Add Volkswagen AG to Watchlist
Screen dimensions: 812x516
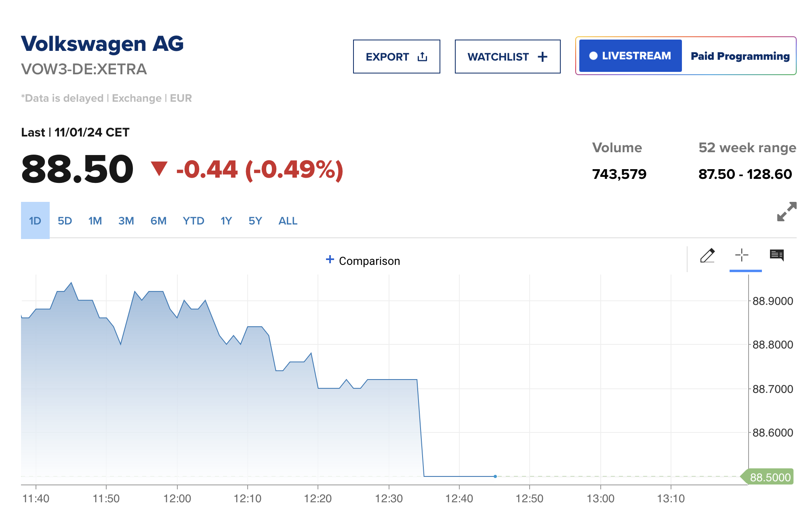pyautogui.click(x=507, y=57)
